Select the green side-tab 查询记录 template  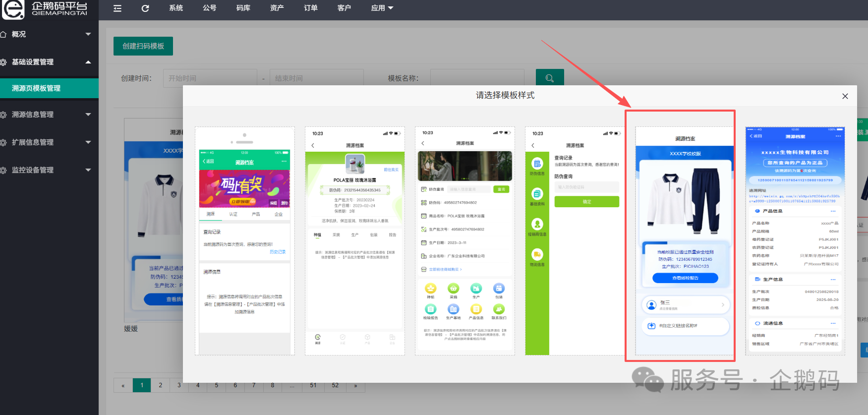coord(575,241)
